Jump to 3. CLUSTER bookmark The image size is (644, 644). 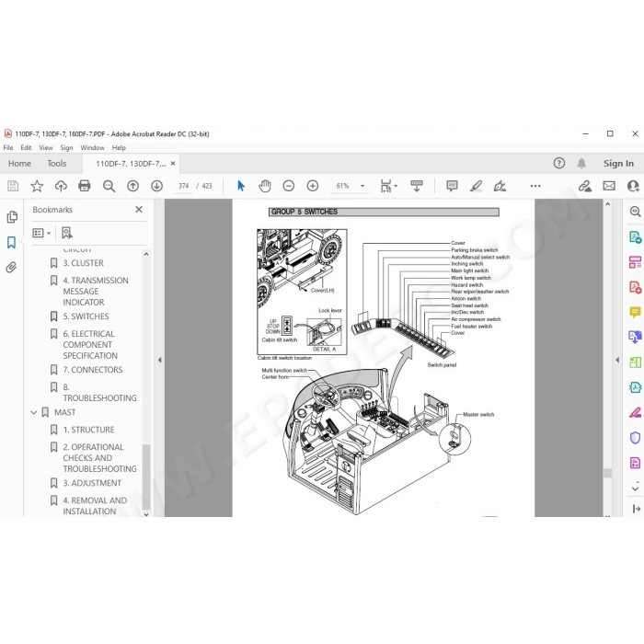click(83, 263)
